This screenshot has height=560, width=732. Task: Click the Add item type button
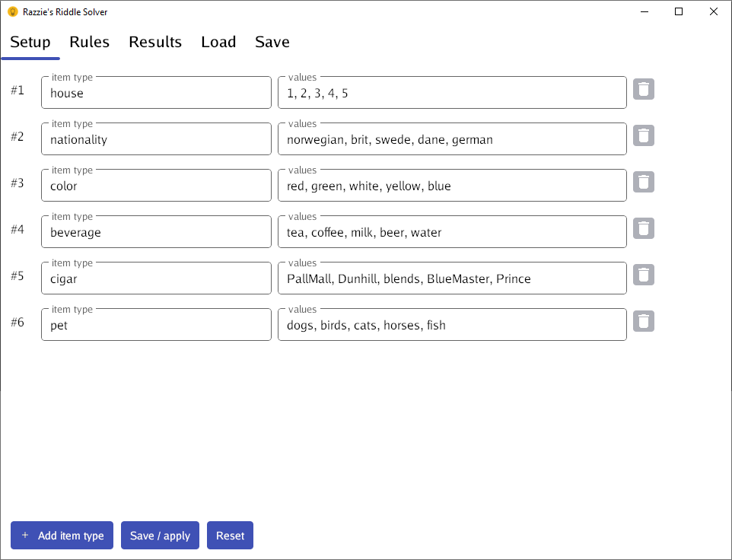click(x=62, y=535)
